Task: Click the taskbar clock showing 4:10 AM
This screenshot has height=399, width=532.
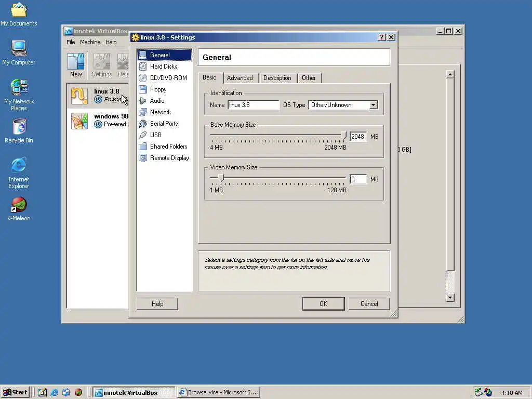Action: point(512,393)
